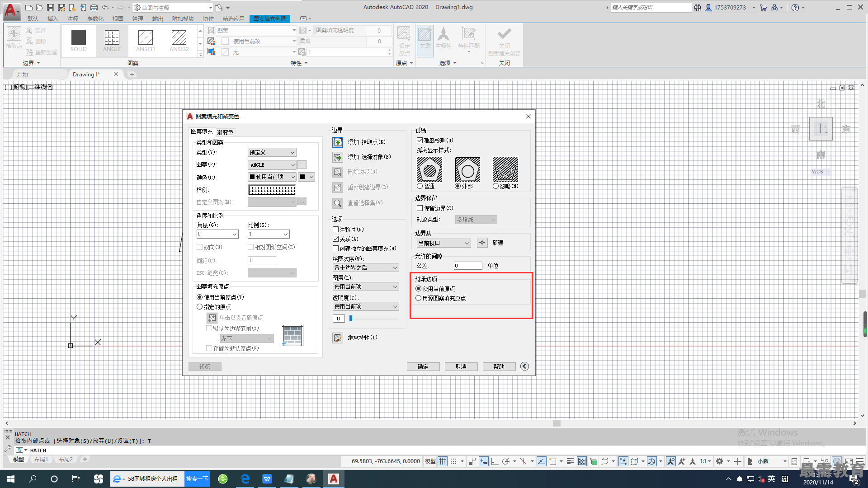
Task: Select Use source hatch origin (用源图案填充原点) radio
Action: (x=419, y=298)
